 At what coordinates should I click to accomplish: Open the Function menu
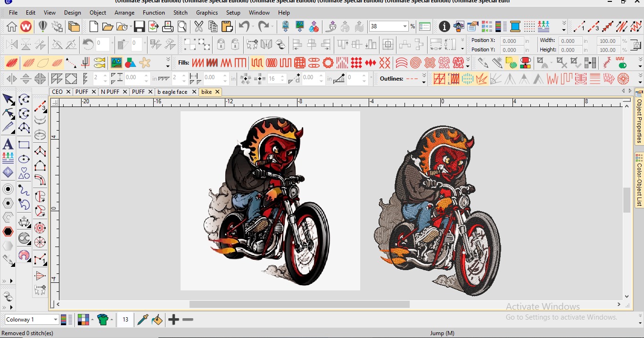click(x=154, y=13)
